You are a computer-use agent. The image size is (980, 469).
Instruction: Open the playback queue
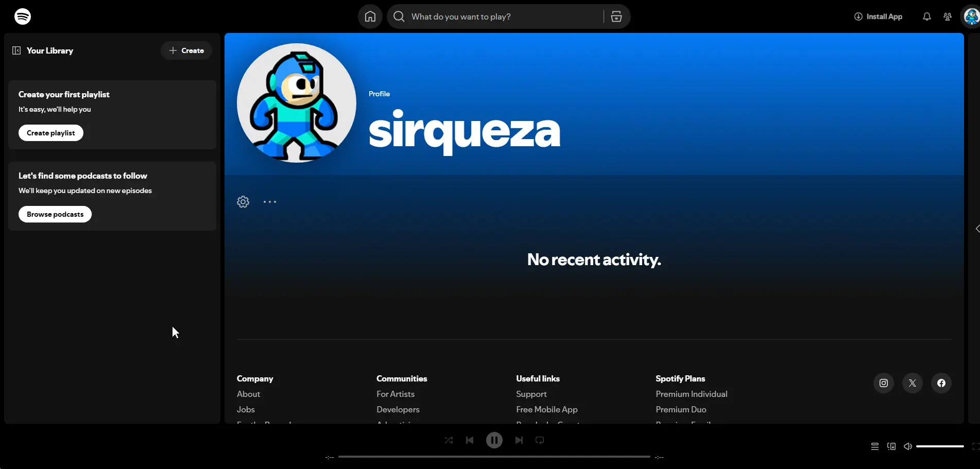point(875,446)
